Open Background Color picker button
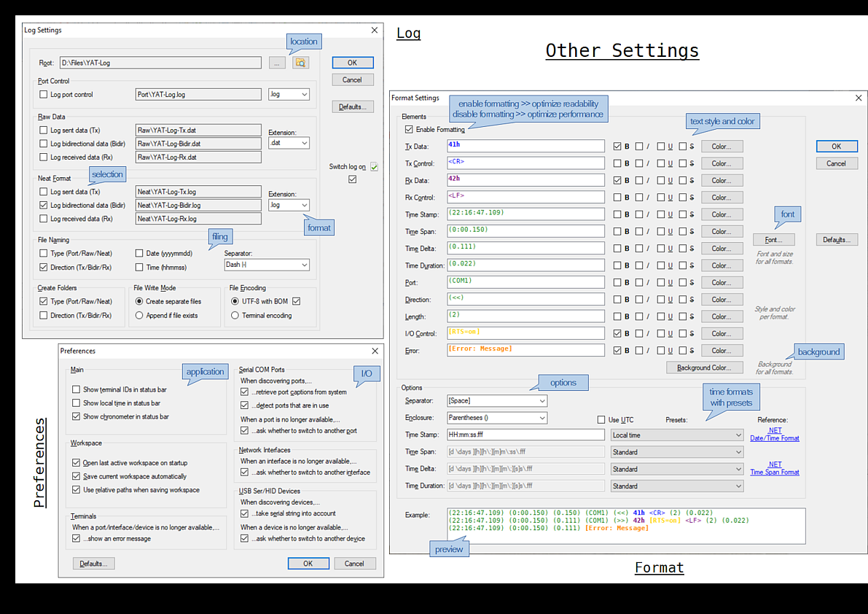868x614 pixels. [x=704, y=368]
